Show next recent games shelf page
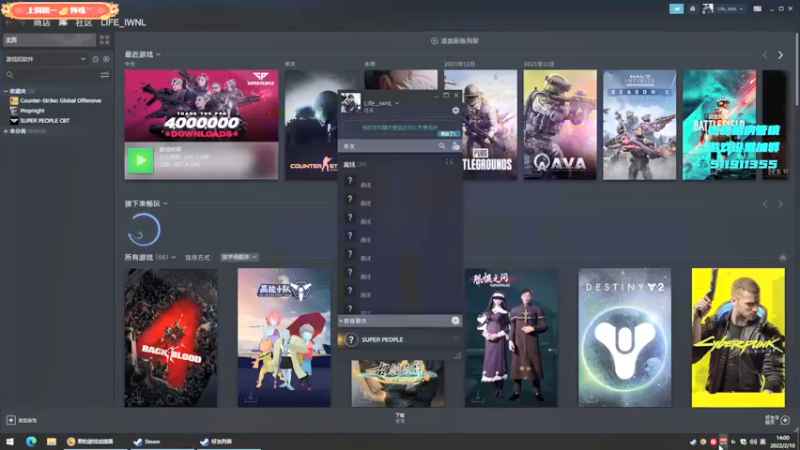 coord(780,55)
